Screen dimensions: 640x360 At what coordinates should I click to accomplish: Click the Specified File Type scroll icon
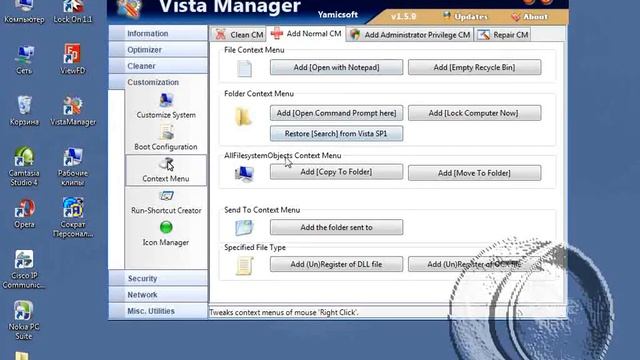point(244,266)
